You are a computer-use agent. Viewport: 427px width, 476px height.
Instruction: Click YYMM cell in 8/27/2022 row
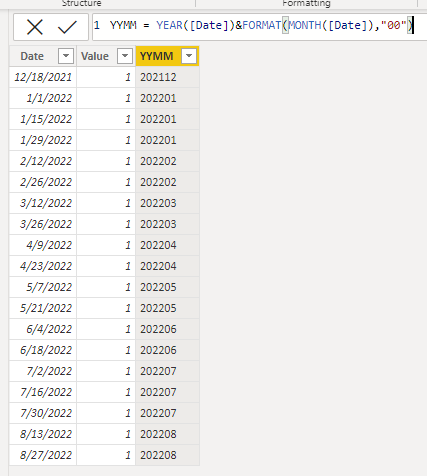[167, 455]
